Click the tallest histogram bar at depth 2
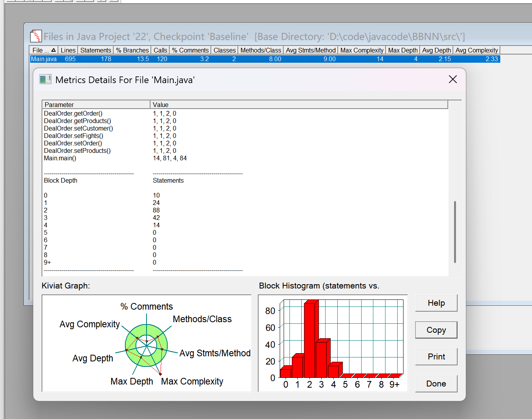This screenshot has height=419, width=532. click(310, 340)
